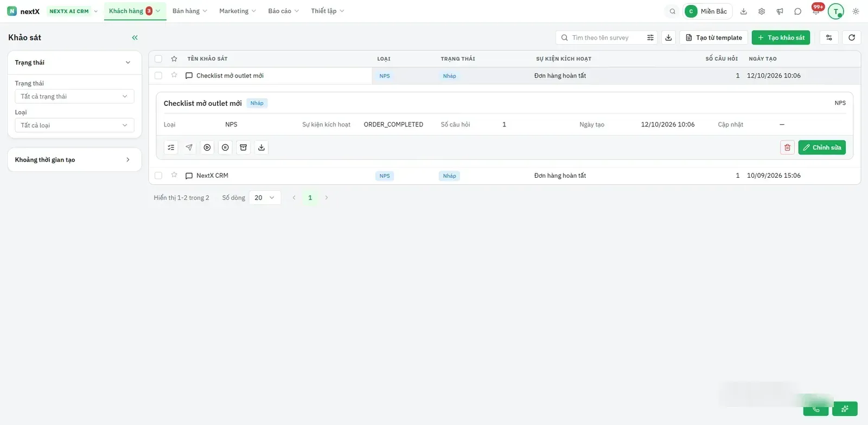Open the rows-per-page dropdown showing 20
Image resolution: width=868 pixels, height=425 pixels.
(x=265, y=198)
